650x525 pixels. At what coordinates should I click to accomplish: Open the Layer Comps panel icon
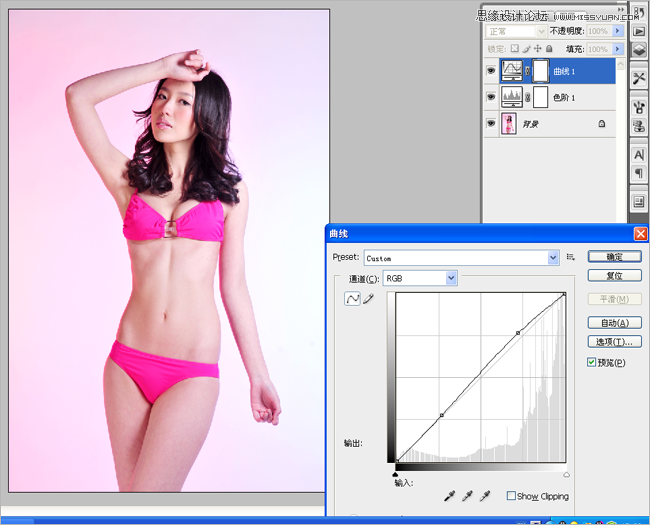pyautogui.click(x=639, y=202)
